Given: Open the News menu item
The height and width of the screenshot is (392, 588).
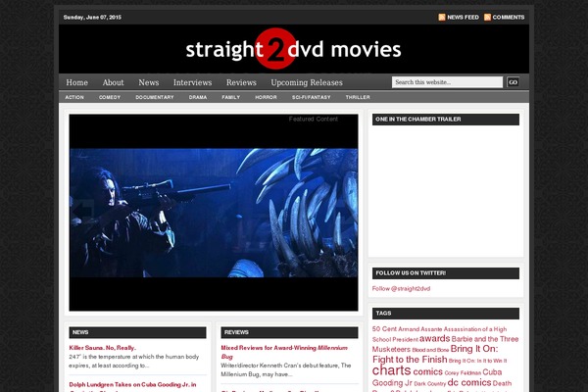Looking at the screenshot, I should tap(149, 82).
